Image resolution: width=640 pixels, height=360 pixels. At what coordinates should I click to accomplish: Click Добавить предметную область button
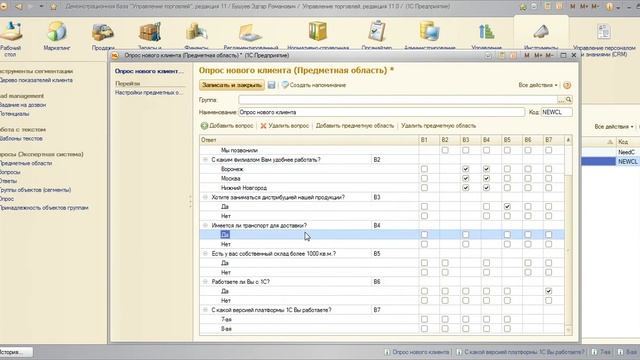[355, 126]
